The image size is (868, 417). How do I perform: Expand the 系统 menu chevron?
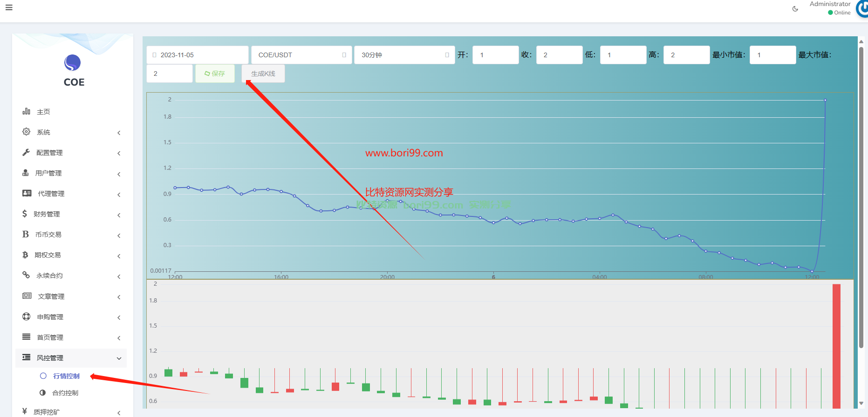119,133
